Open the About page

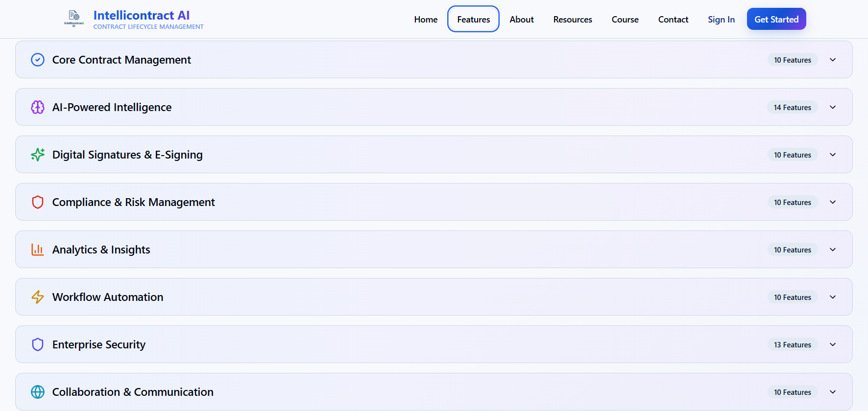pyautogui.click(x=522, y=20)
